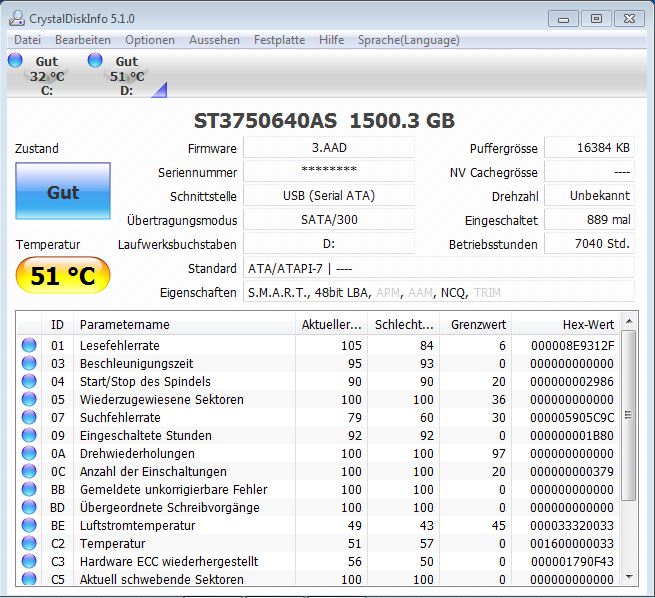Screen dimensions: 655x598
Task: Click status icon of row BB Gemeldete unkorrigierbare Fehler
Action: point(29,489)
